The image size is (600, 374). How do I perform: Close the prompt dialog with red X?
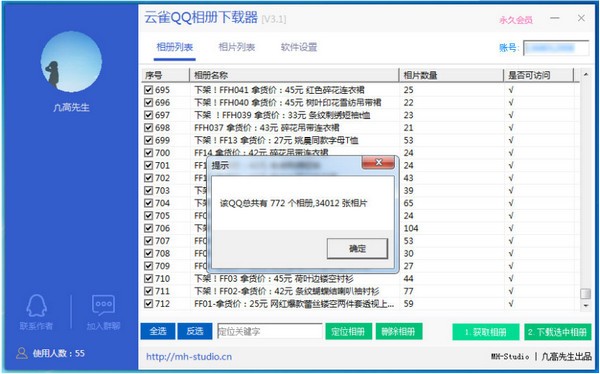tap(378, 162)
